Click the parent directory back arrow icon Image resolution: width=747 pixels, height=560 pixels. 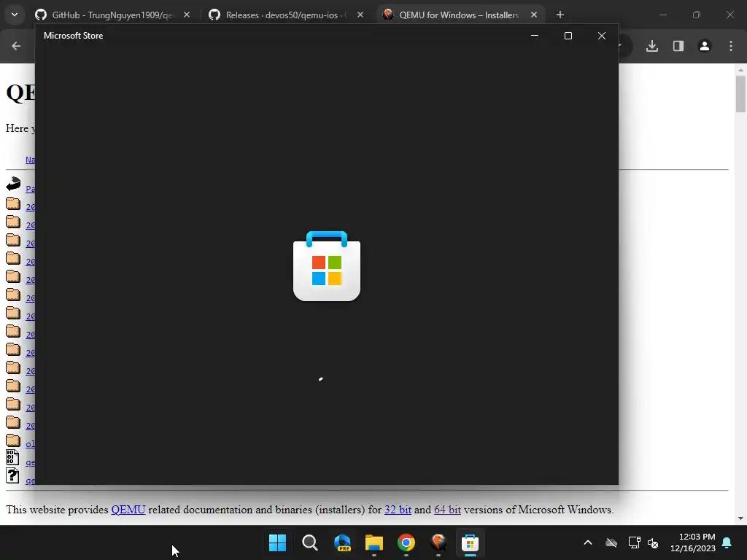coord(13,184)
